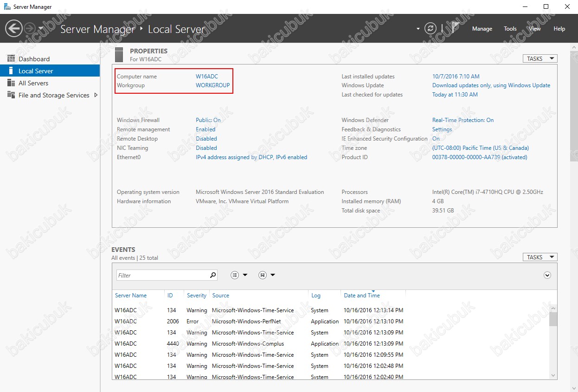
Task: Open the notifications flag icon
Action: coord(455,28)
